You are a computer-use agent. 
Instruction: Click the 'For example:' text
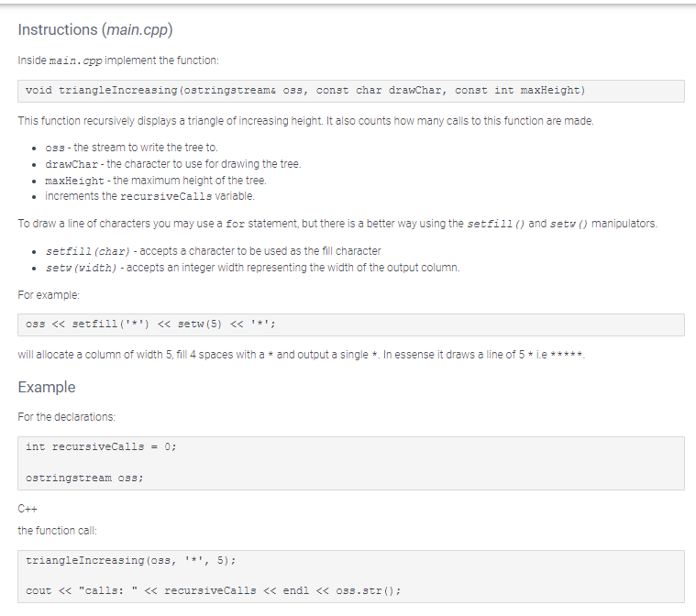49,295
